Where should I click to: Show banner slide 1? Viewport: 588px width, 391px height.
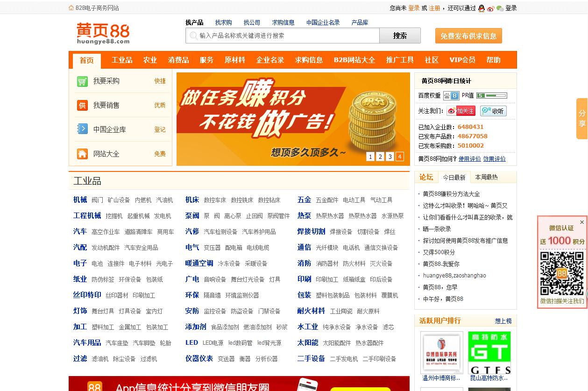coord(370,156)
